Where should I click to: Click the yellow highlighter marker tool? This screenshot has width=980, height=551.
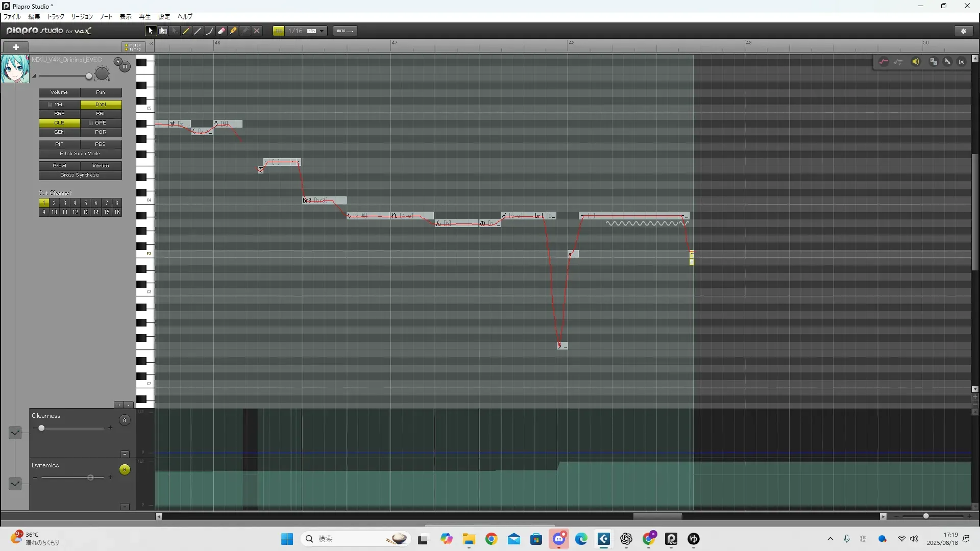point(233,31)
